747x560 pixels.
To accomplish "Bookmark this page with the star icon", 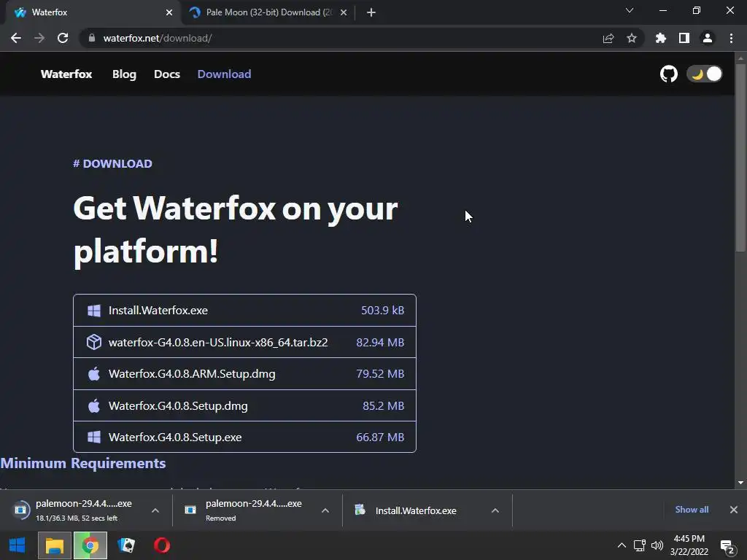I will point(632,38).
